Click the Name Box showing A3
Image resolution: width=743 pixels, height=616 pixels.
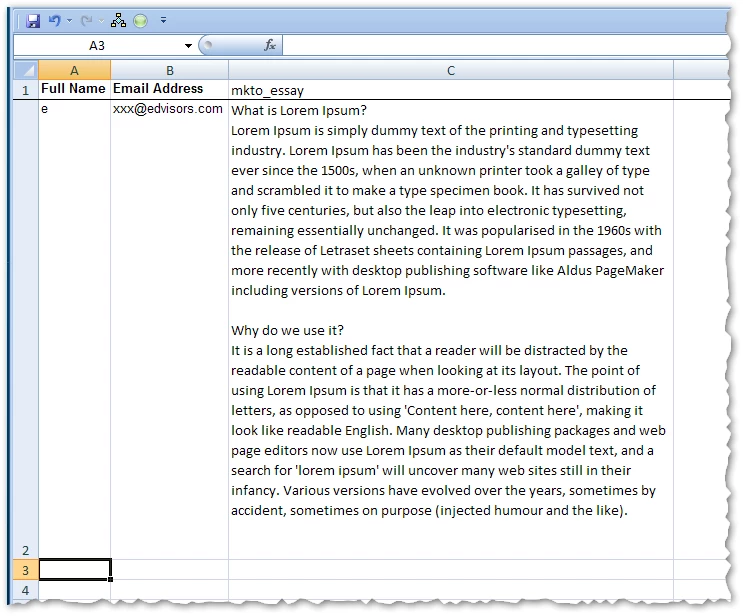click(x=97, y=45)
